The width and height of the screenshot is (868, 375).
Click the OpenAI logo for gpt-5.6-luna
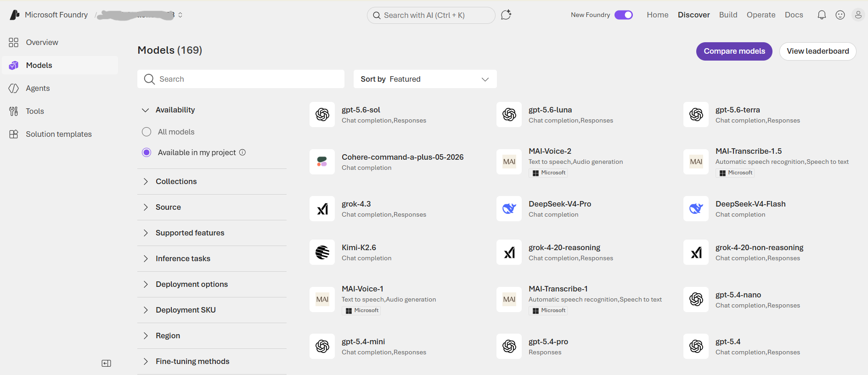point(509,114)
